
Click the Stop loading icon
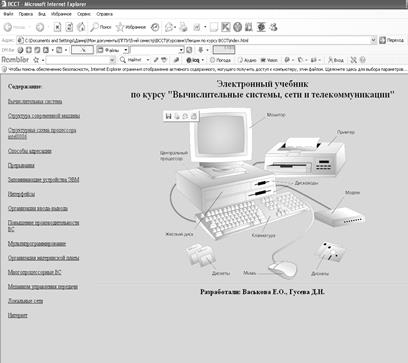click(x=58, y=27)
